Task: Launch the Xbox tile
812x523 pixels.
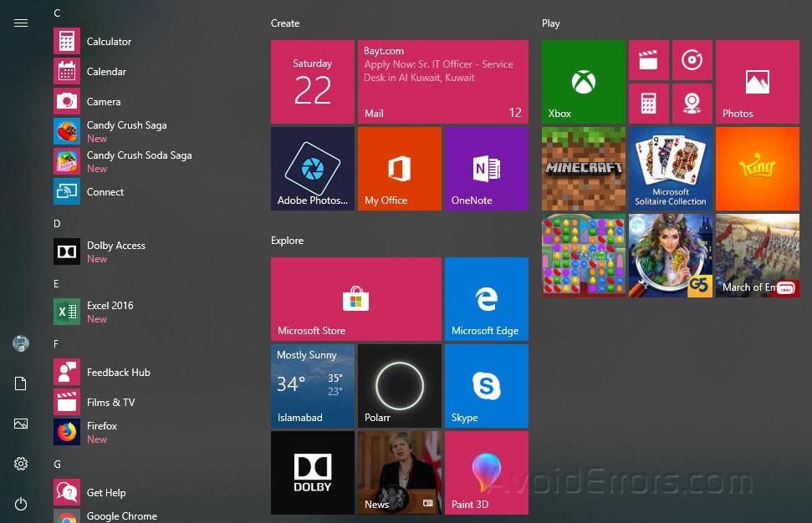Action: point(583,81)
